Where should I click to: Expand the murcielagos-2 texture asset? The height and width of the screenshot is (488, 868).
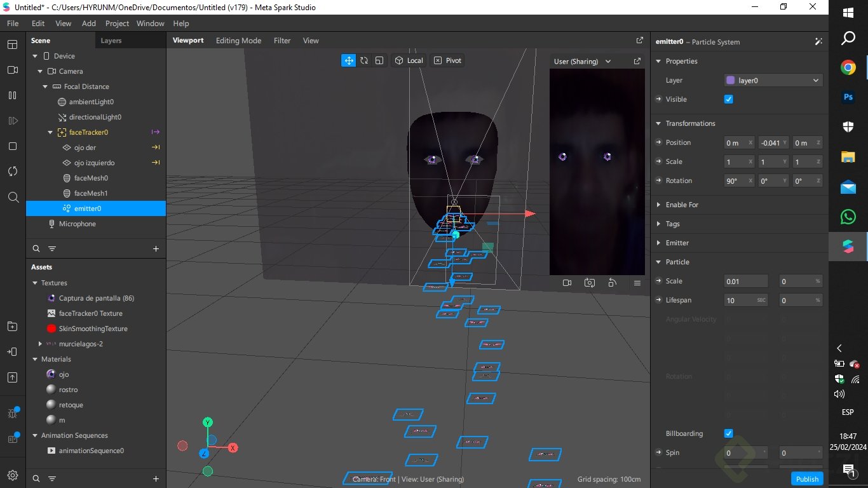tap(41, 344)
